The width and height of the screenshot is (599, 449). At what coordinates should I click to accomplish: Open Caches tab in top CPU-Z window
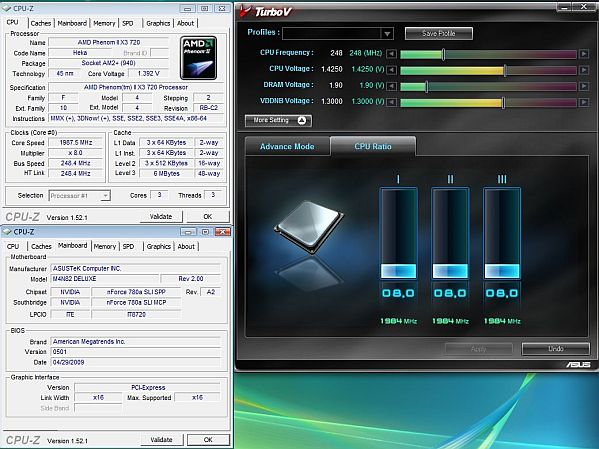click(x=40, y=23)
